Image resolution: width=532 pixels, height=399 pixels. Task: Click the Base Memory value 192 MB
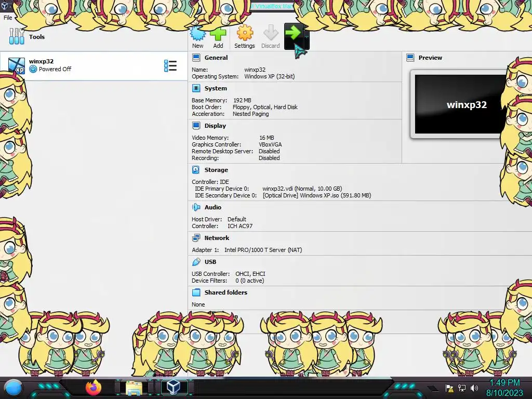pyautogui.click(x=242, y=100)
